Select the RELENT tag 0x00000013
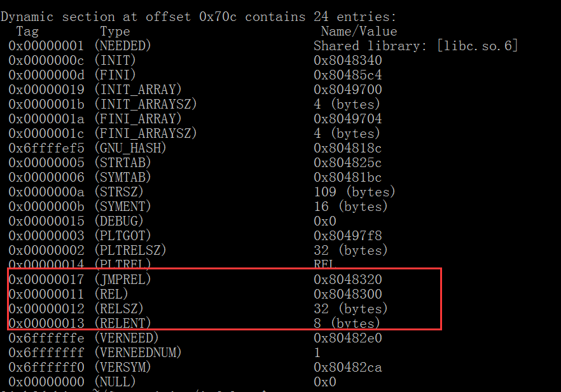 click(x=46, y=324)
